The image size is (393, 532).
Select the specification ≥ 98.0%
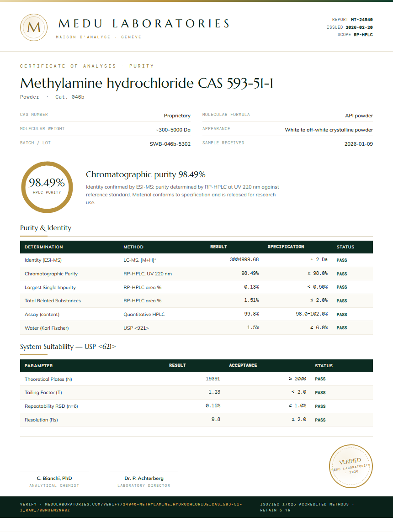pyautogui.click(x=318, y=273)
